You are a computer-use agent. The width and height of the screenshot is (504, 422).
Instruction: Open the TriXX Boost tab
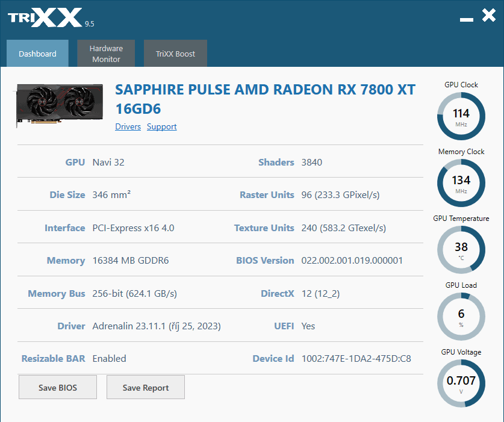175,53
